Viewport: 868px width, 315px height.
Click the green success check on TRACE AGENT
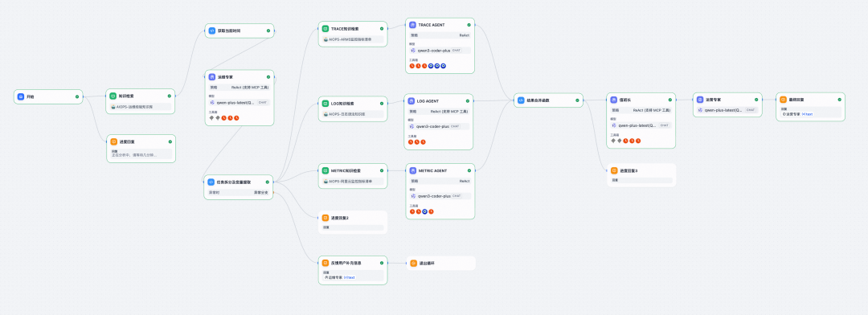pyautogui.click(x=469, y=25)
